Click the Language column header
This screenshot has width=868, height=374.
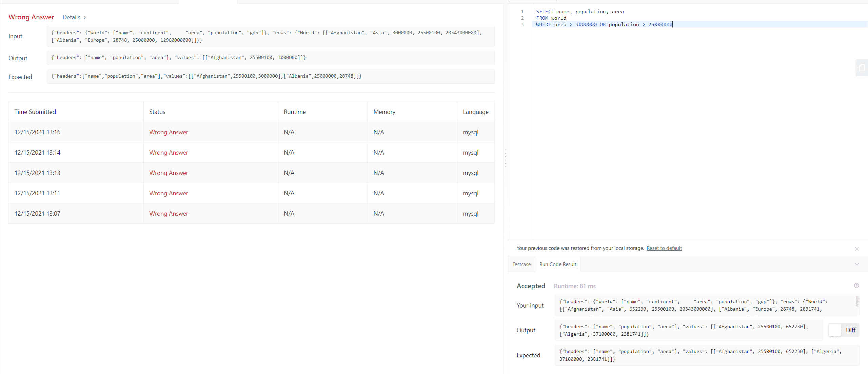(476, 112)
